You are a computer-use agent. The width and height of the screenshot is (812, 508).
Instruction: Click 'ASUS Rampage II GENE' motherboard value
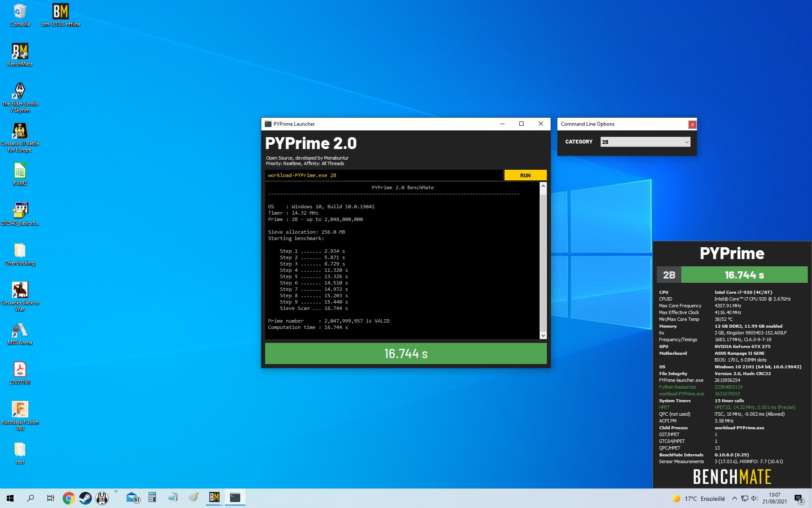pyautogui.click(x=739, y=353)
